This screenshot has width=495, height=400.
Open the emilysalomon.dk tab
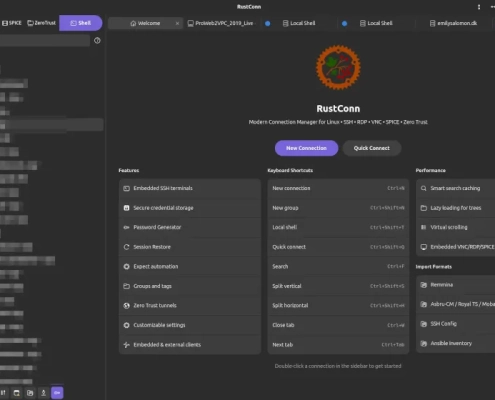(x=453, y=23)
